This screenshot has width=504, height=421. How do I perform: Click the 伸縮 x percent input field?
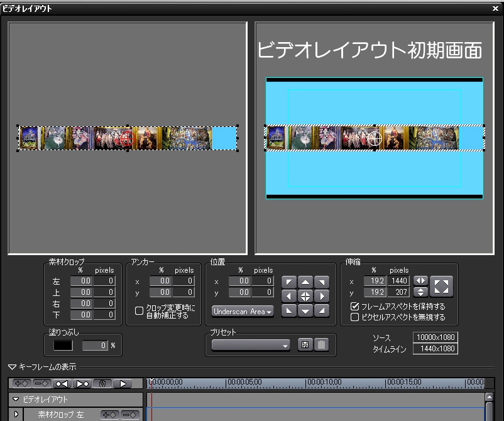[374, 281]
